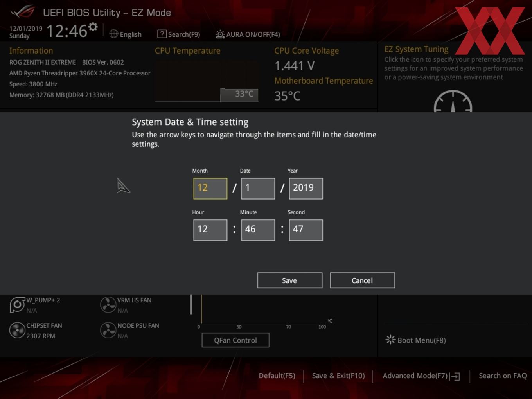This screenshot has height=399, width=532.
Task: Click the NODE PSU FAN icon
Action: (108, 331)
